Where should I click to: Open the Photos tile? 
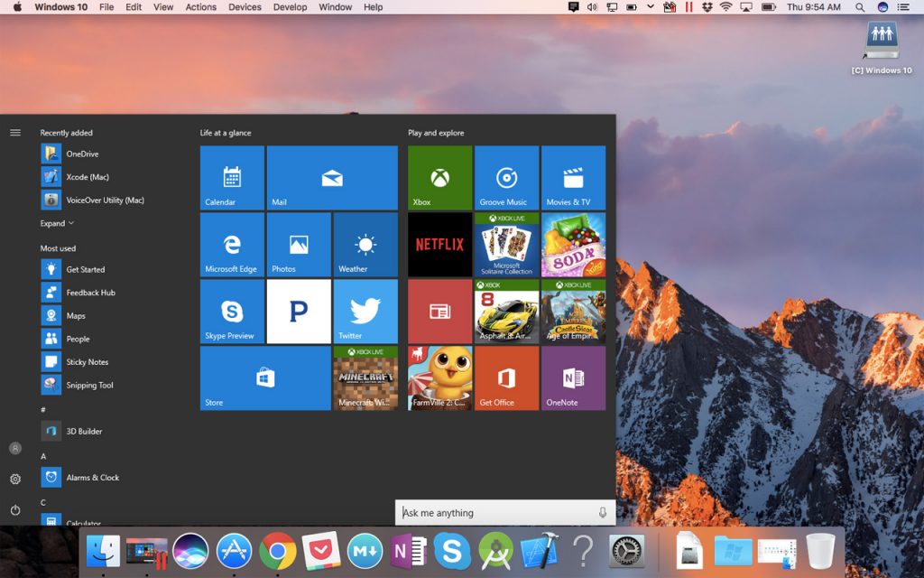299,245
